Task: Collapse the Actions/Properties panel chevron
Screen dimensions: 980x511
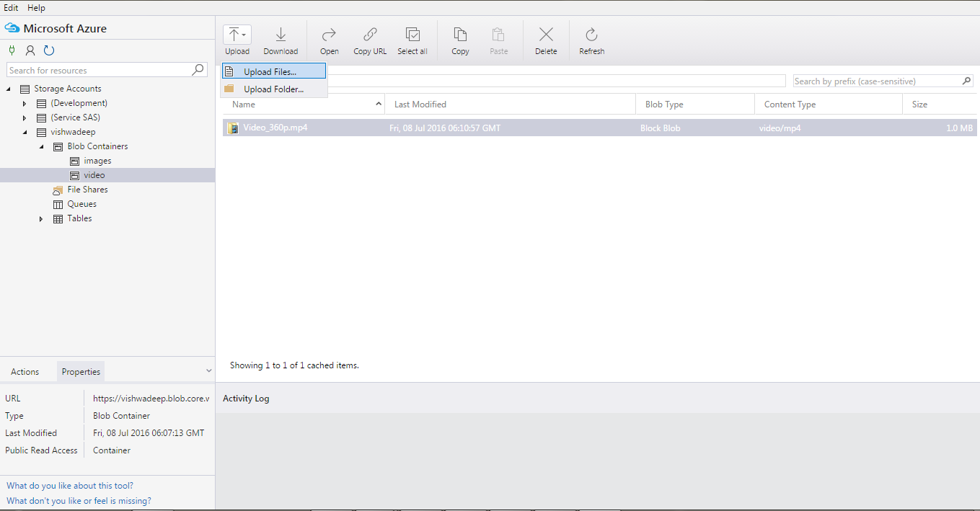Action: (209, 371)
